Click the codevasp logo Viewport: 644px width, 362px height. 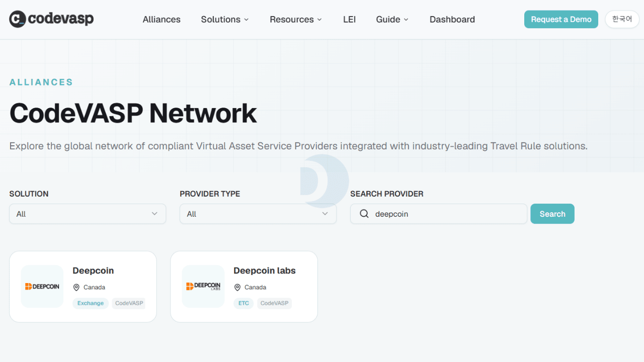51,19
